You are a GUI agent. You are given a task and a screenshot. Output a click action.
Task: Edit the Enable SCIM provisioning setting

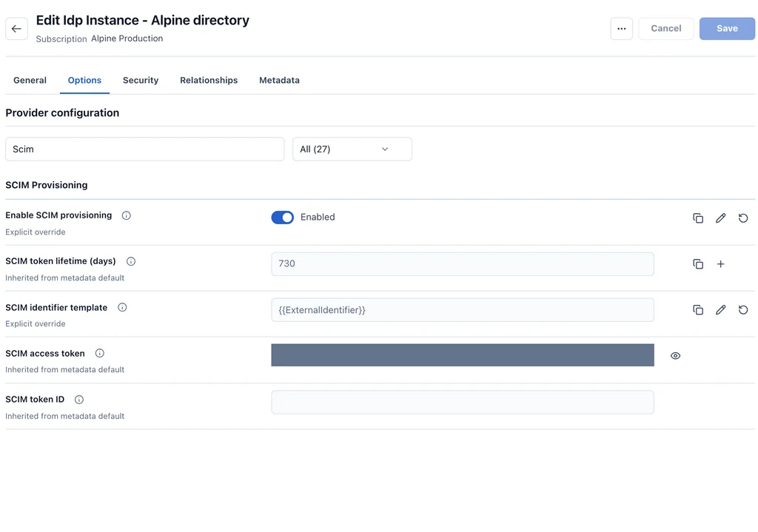point(720,218)
